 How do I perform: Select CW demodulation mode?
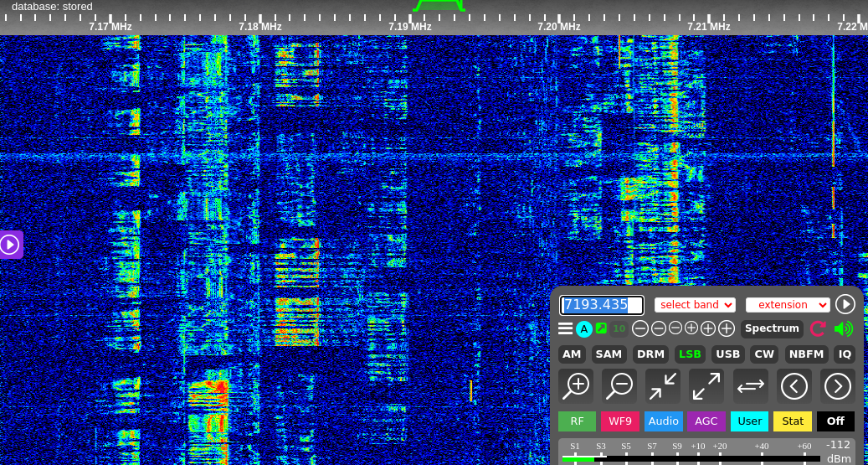click(764, 354)
